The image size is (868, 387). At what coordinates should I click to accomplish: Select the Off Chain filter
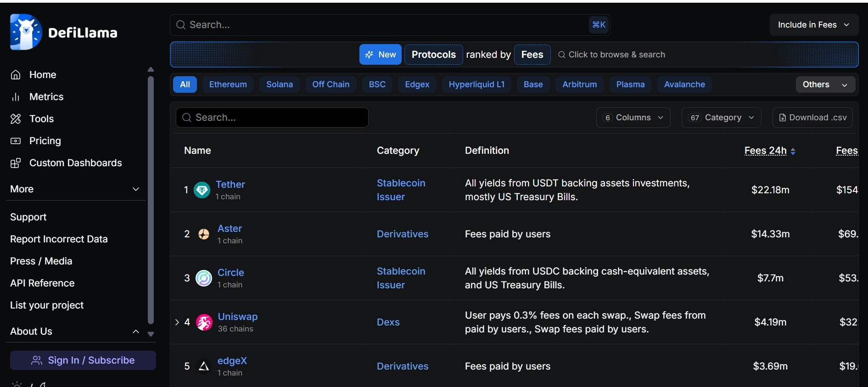tap(331, 84)
